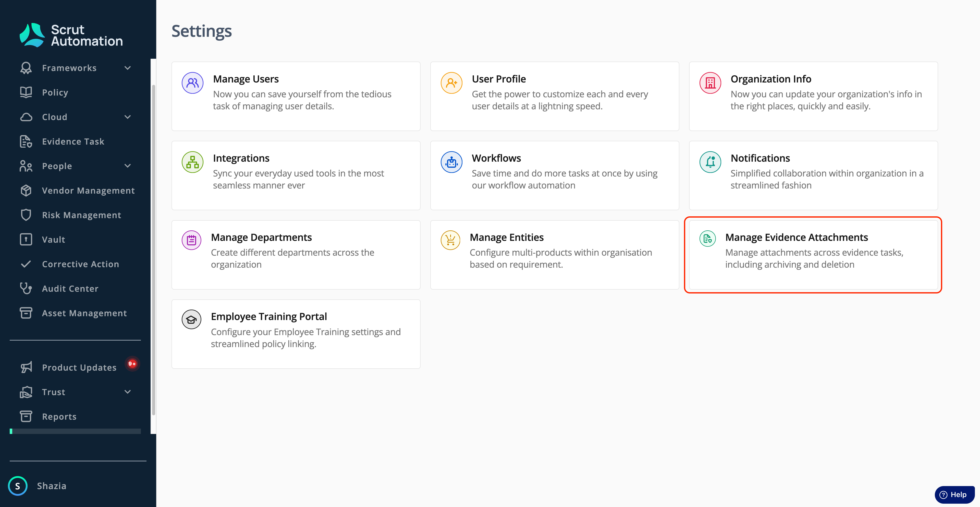Expand the People menu chevron
This screenshot has height=507, width=980.
point(127,166)
